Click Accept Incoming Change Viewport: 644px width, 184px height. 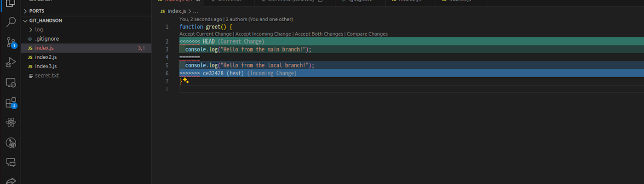(x=264, y=34)
